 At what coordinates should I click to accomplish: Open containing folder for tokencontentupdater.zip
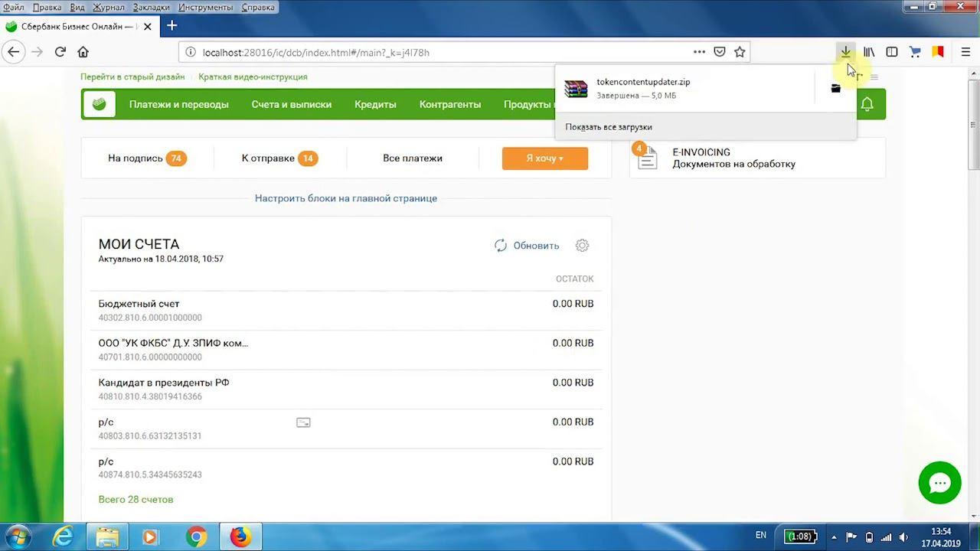835,88
